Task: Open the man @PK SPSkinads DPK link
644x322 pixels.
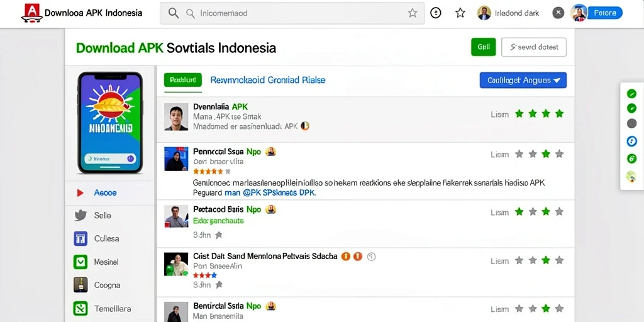Action: (x=270, y=192)
